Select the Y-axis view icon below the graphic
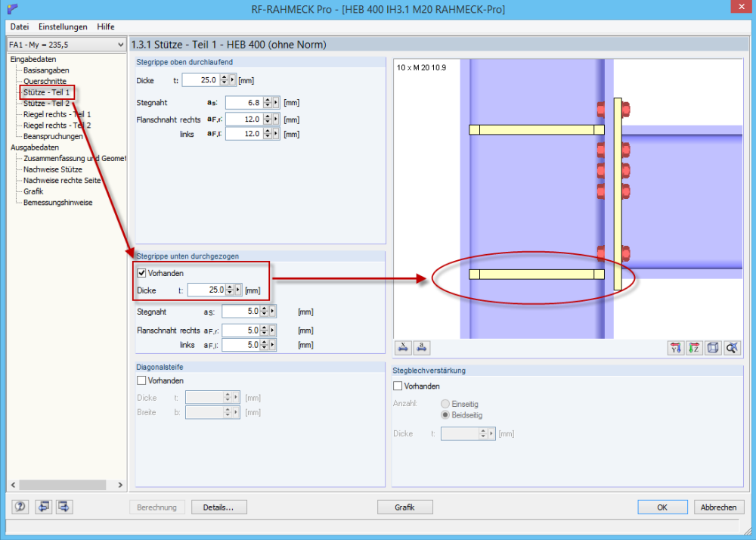The image size is (756, 540). [675, 348]
